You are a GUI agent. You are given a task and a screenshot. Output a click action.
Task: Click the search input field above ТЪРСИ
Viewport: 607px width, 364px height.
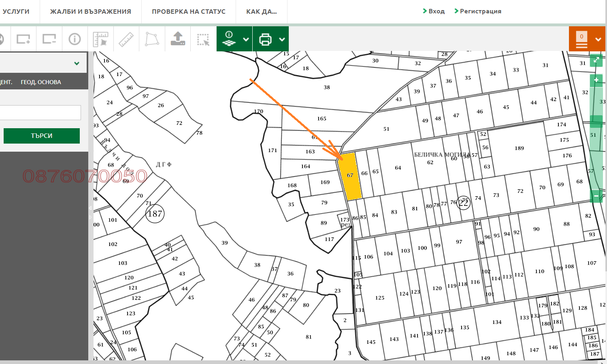pyautogui.click(x=40, y=112)
